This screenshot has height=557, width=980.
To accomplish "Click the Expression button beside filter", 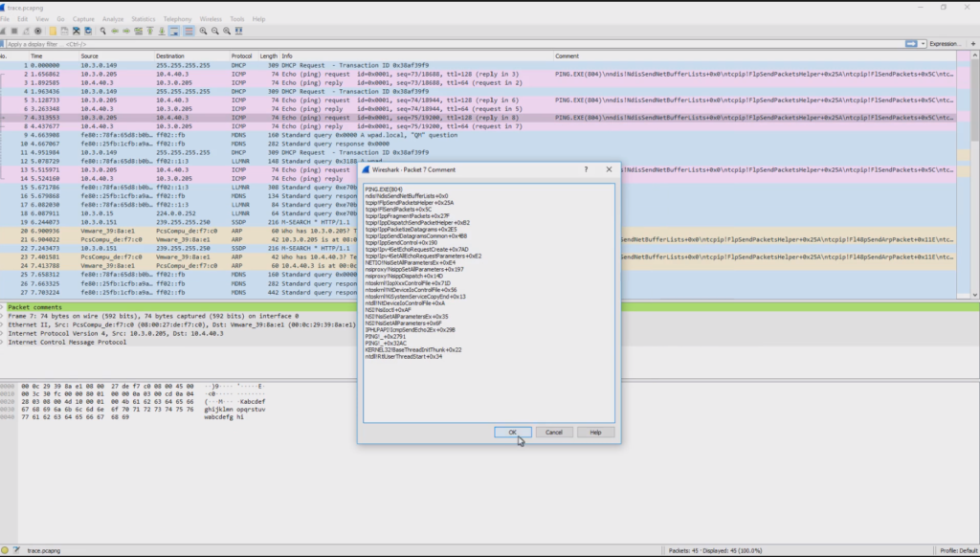I will pyautogui.click(x=946, y=44).
